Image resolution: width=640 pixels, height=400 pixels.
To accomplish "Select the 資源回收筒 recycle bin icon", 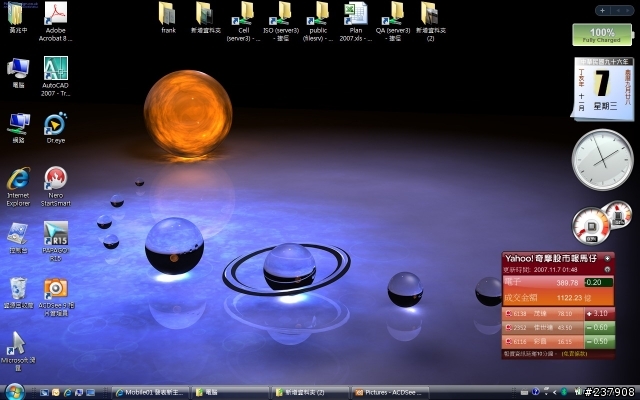I will point(18,293).
